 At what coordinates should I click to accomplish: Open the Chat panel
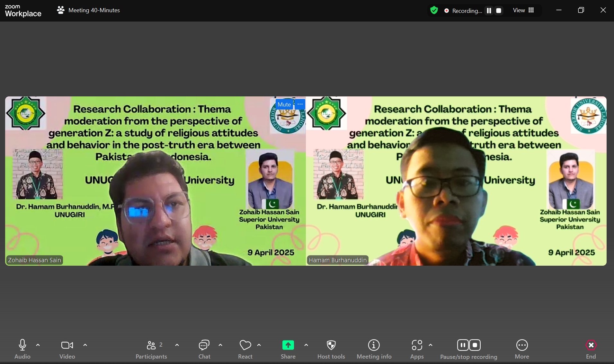[204, 349]
